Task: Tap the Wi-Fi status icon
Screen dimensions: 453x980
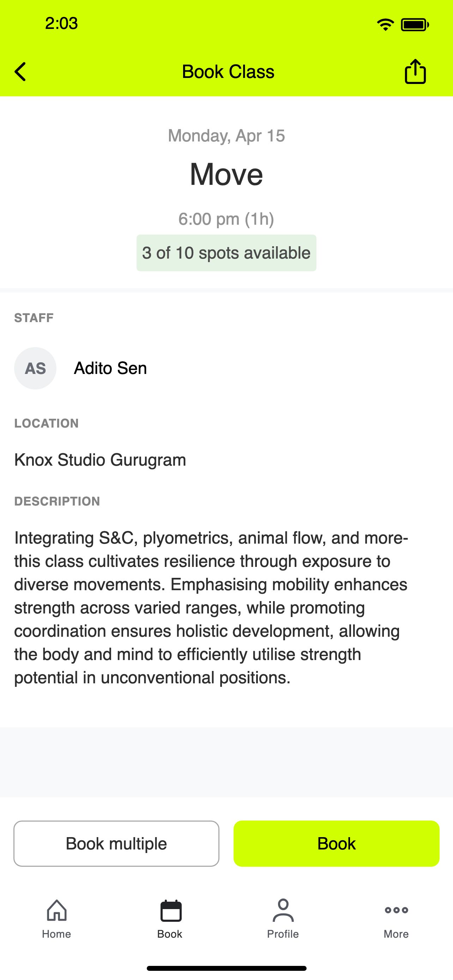Action: point(385,25)
